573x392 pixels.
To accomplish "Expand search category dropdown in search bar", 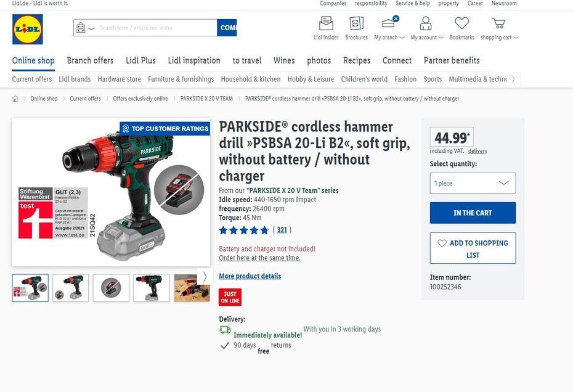I will click(85, 28).
